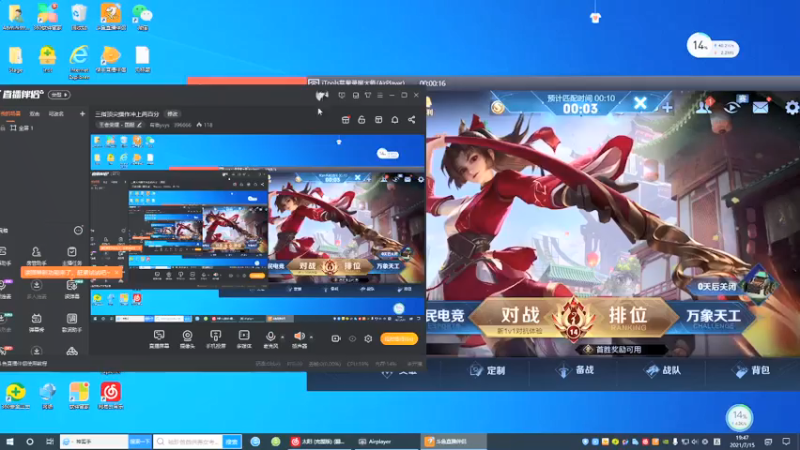
Task: Select the second scene tab in left panel
Action: pos(34,114)
